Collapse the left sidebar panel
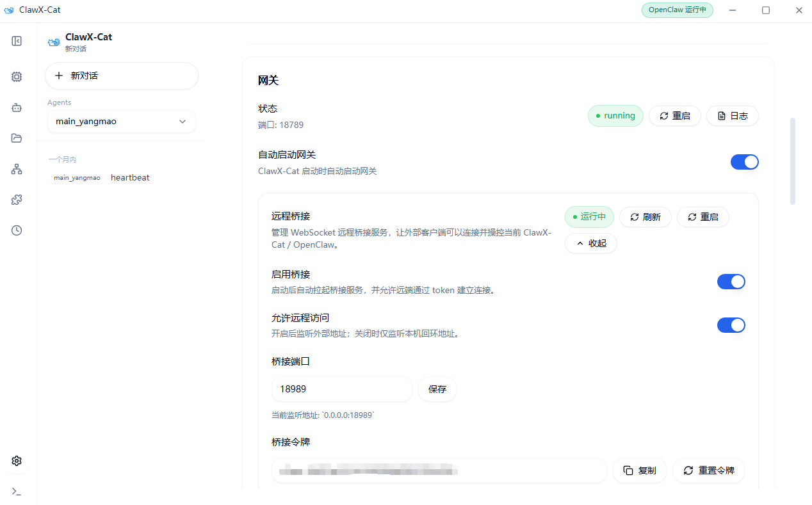Viewport: 812px width, 505px height. [x=16, y=41]
